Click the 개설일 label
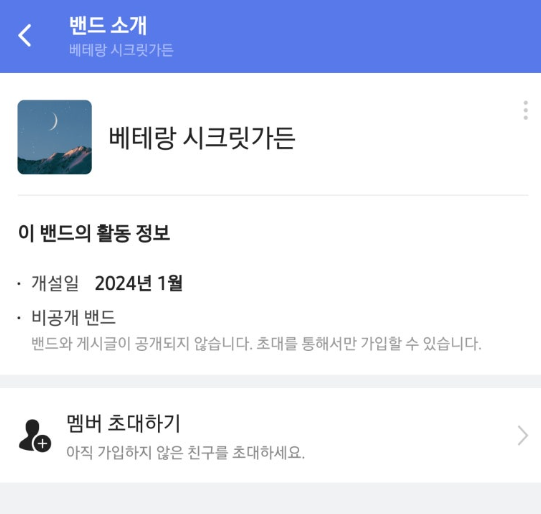The image size is (541, 514). coord(55,283)
